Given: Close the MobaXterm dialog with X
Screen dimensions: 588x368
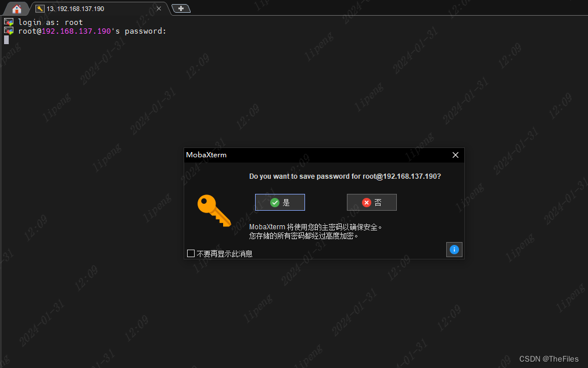Looking at the screenshot, I should 456,155.
